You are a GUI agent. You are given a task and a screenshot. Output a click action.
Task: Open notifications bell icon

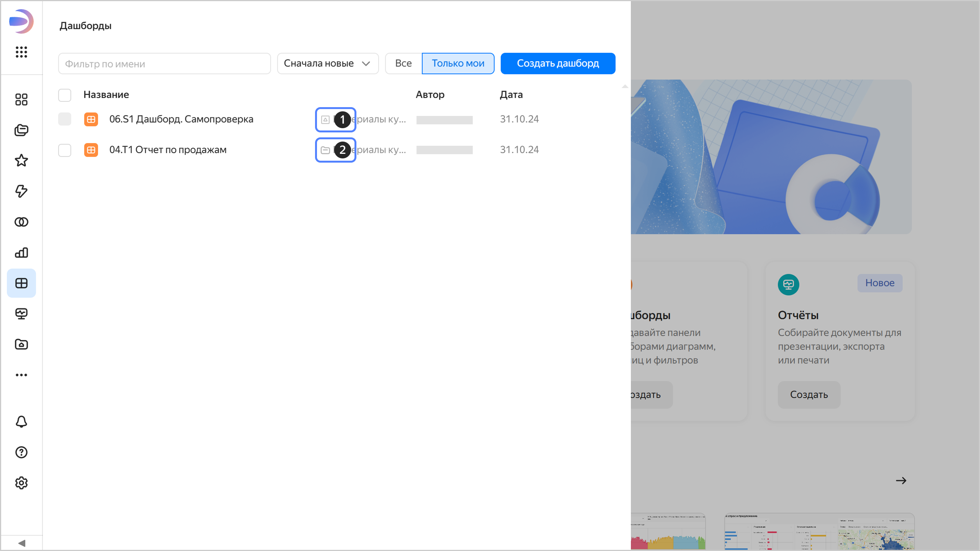(21, 422)
